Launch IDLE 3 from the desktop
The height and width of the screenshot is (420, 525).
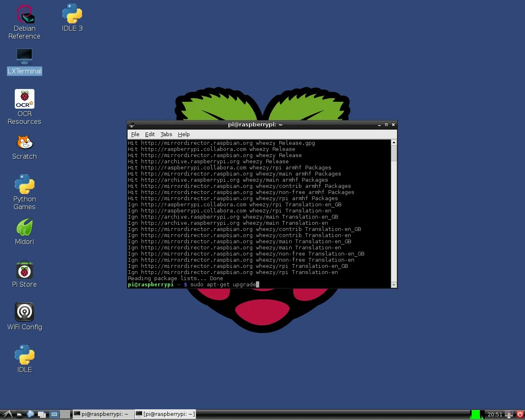pyautogui.click(x=72, y=18)
